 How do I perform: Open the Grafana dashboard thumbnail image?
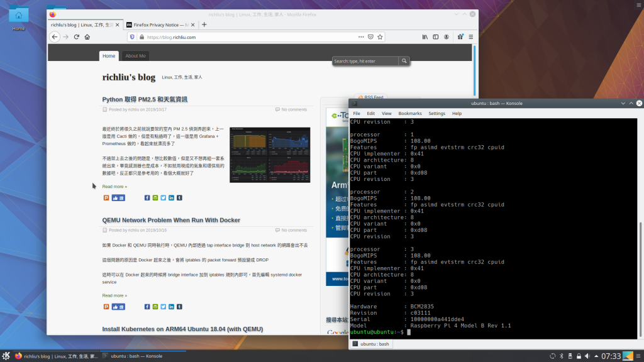click(x=270, y=155)
